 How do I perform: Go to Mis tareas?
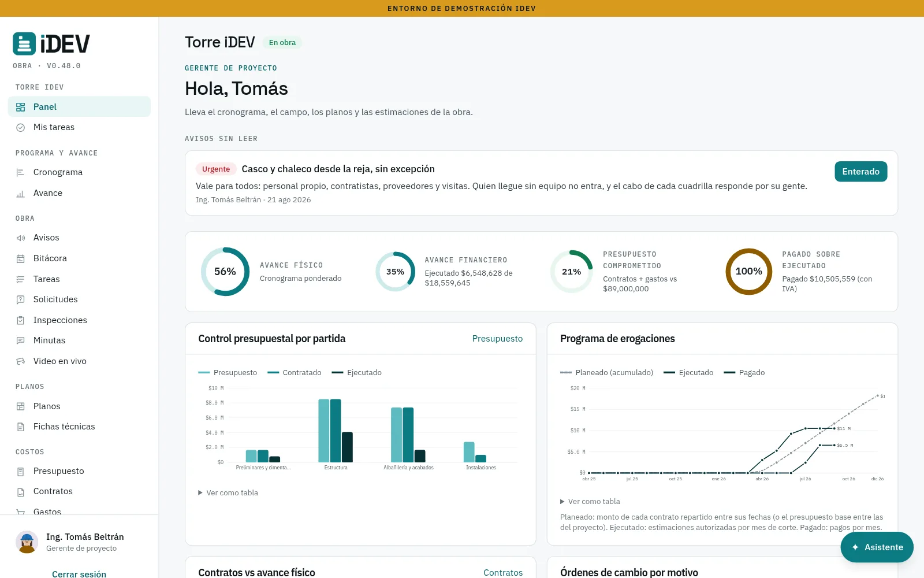tap(79, 127)
